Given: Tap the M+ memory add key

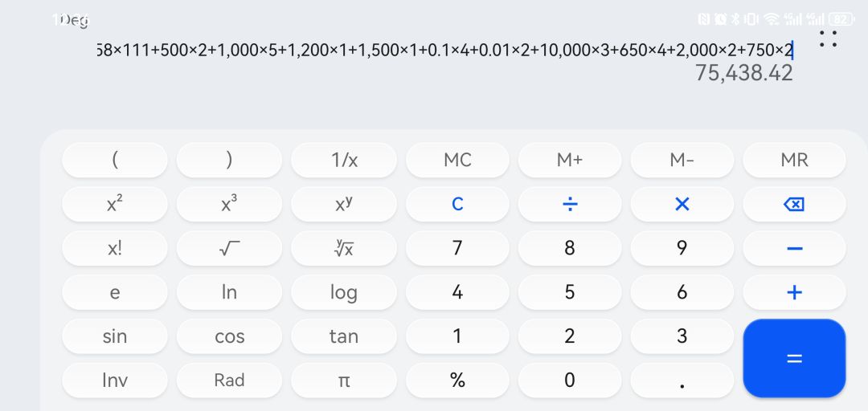Looking at the screenshot, I should (x=569, y=160).
